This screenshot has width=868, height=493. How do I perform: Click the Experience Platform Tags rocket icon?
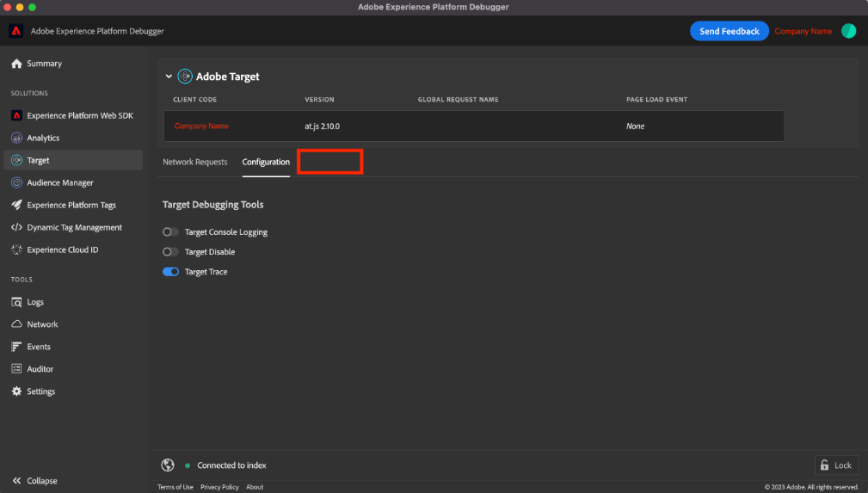[16, 205]
